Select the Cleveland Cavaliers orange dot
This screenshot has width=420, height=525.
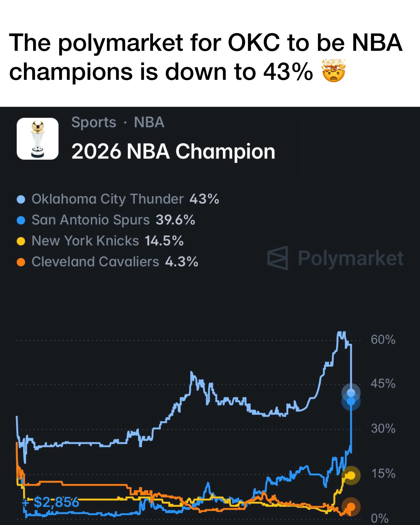pyautogui.click(x=21, y=262)
